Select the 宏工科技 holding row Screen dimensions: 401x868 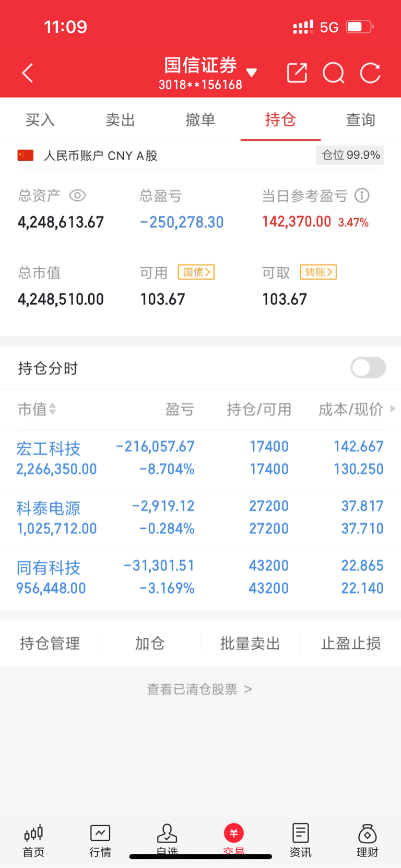(200, 458)
